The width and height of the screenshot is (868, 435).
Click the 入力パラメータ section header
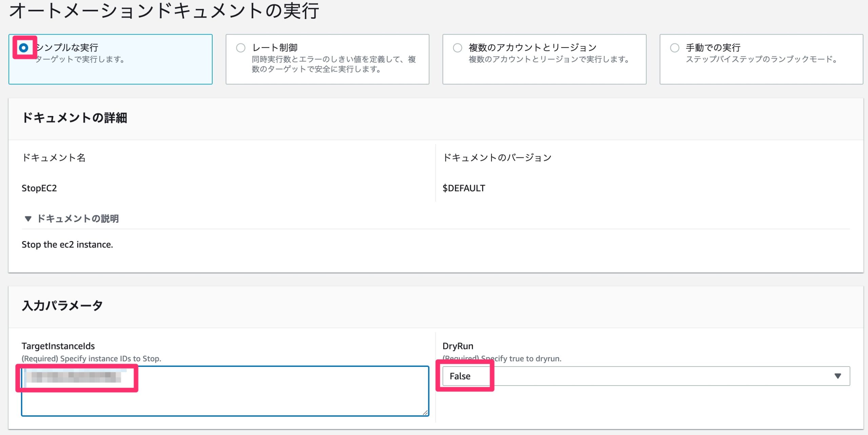pos(62,305)
